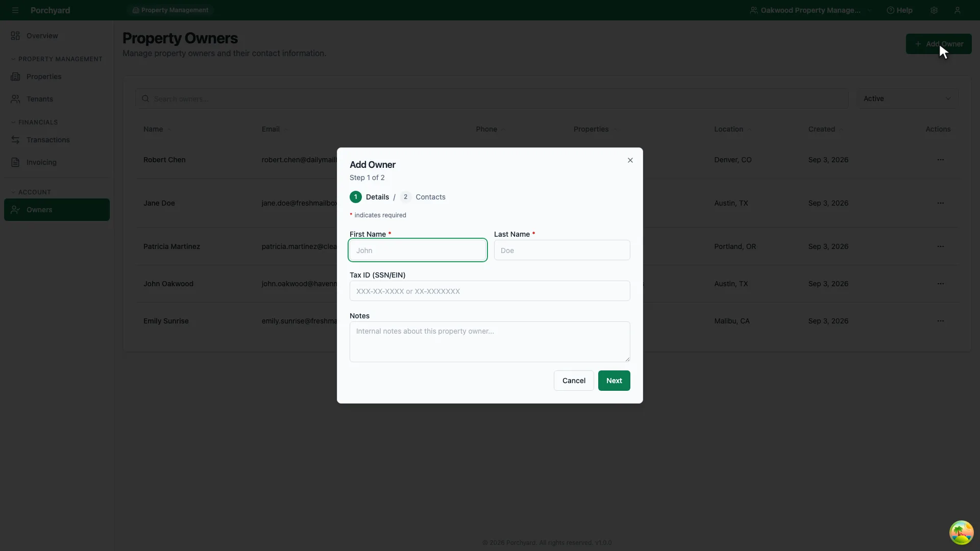This screenshot has width=980, height=551.
Task: Click the Invoicing document icon
Action: pos(15,162)
